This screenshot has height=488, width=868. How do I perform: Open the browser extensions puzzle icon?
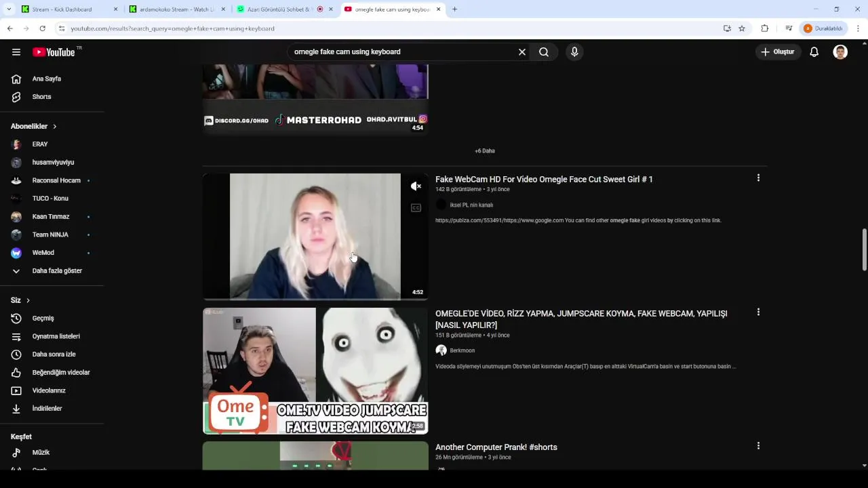765,28
